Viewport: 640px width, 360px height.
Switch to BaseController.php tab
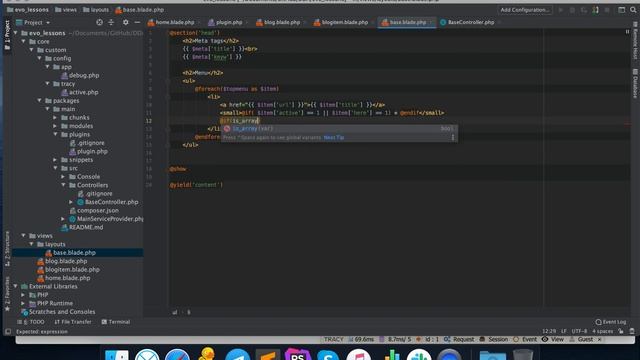[469, 22]
